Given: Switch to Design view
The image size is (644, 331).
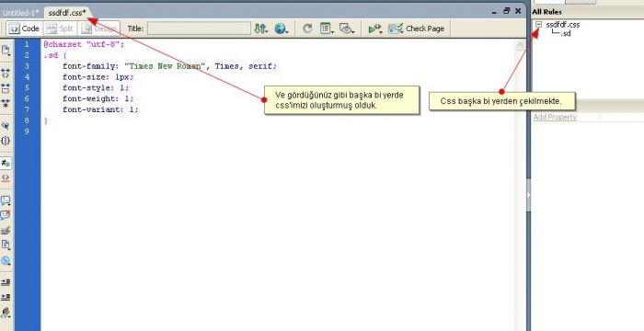Looking at the screenshot, I should [x=98, y=29].
